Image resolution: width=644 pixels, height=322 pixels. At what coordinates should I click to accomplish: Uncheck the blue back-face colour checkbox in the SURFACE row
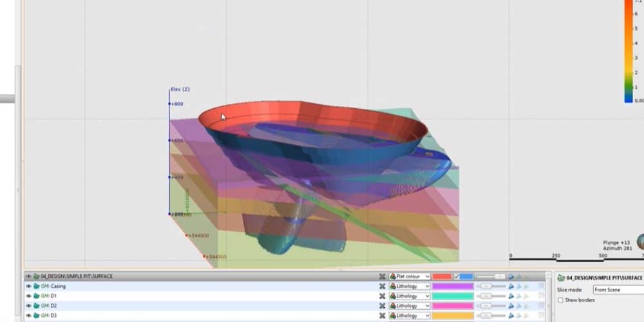coord(457,276)
